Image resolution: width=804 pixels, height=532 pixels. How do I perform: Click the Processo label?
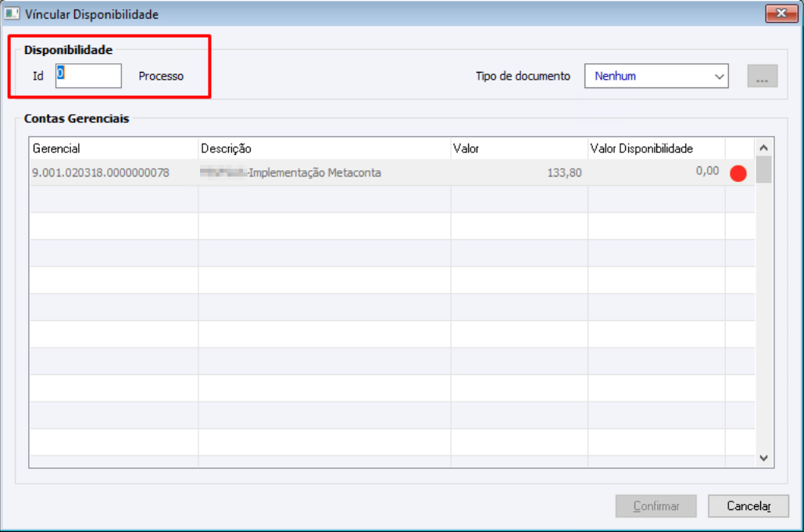pos(161,76)
